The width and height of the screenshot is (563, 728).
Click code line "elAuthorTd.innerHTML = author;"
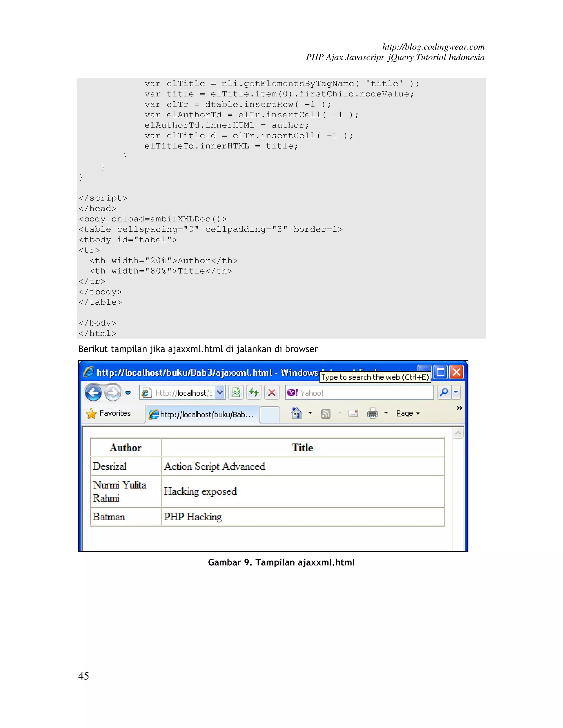227,125
